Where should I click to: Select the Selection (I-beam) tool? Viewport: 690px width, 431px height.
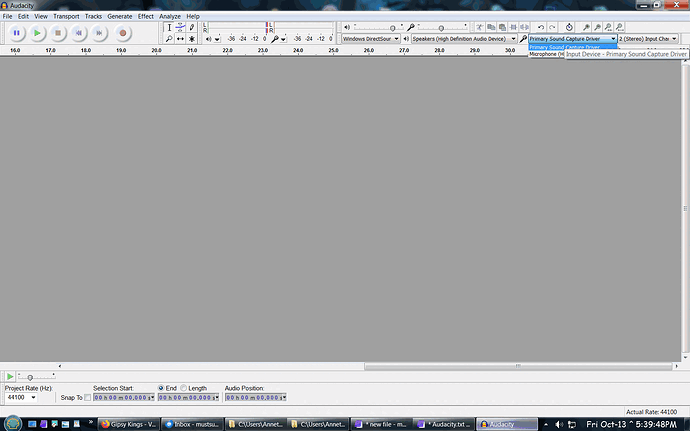click(169, 27)
